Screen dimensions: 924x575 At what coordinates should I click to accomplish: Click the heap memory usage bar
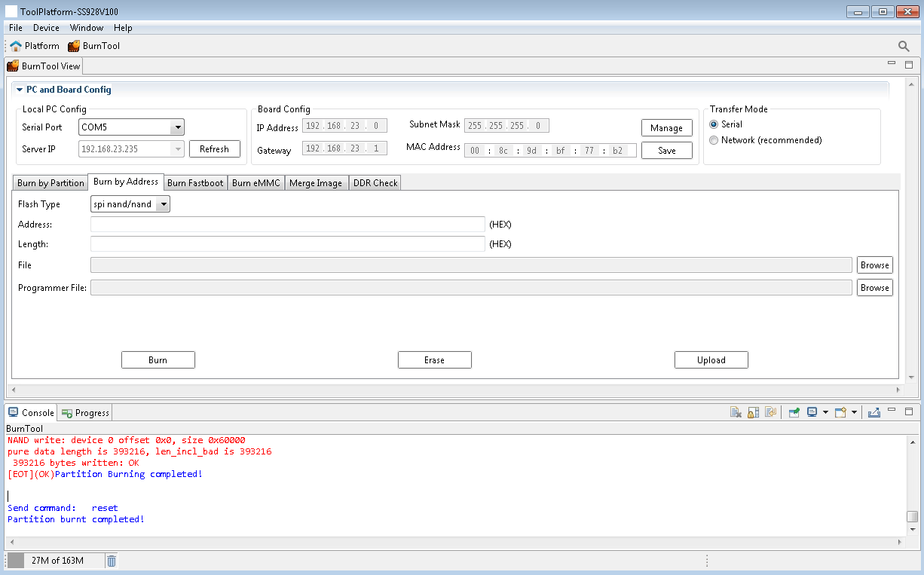point(57,561)
